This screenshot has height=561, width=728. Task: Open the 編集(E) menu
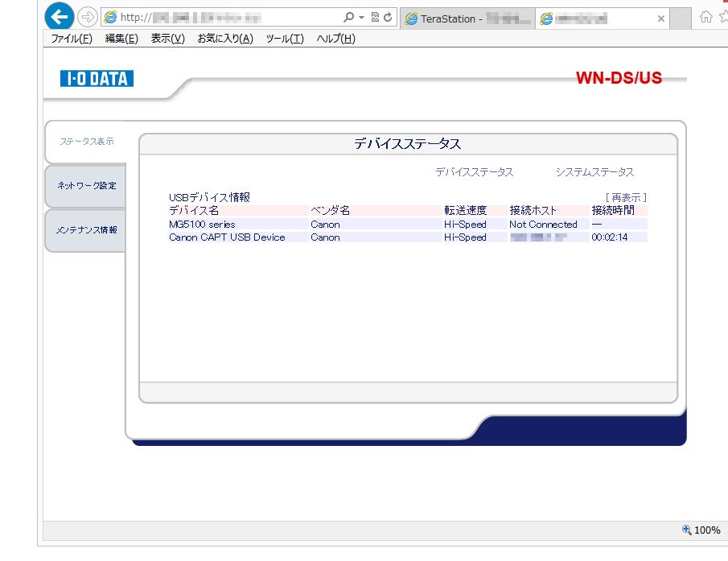121,39
